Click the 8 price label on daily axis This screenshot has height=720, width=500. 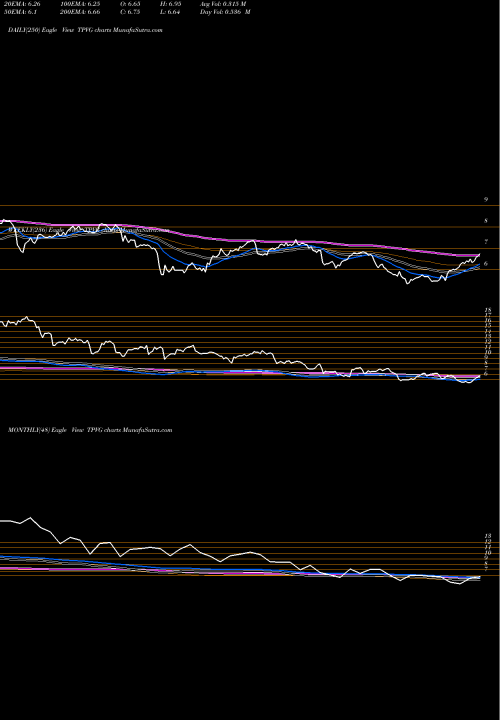click(x=485, y=221)
